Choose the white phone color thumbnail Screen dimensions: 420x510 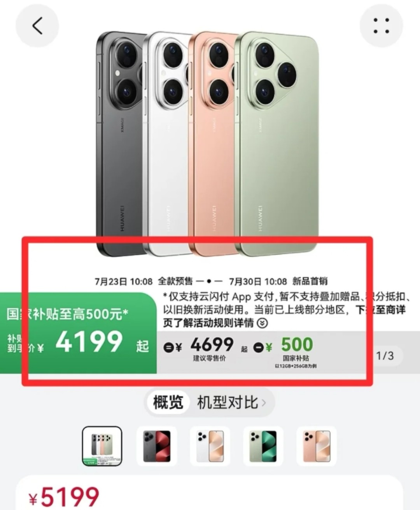tap(210, 446)
